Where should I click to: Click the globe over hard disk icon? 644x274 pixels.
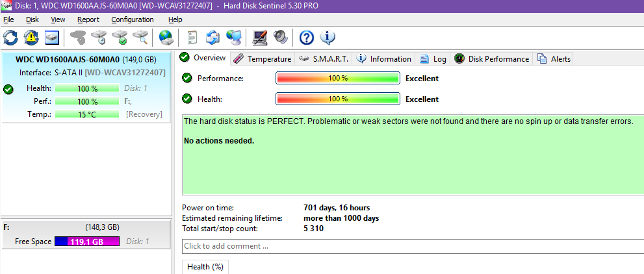coord(166,38)
